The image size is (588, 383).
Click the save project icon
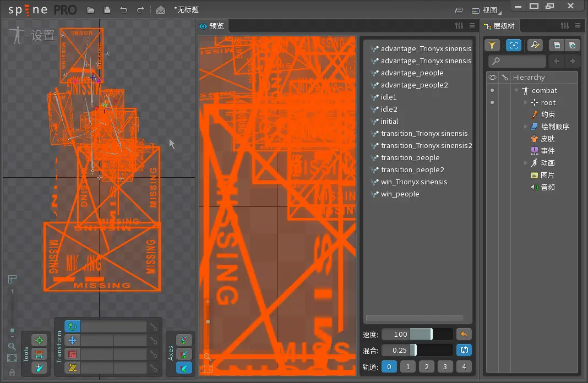coord(107,10)
